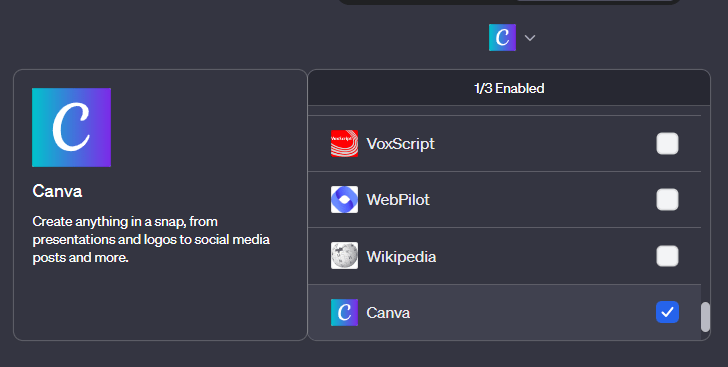Click the large Canva logo in details panel
728x367 pixels.
pos(72,127)
